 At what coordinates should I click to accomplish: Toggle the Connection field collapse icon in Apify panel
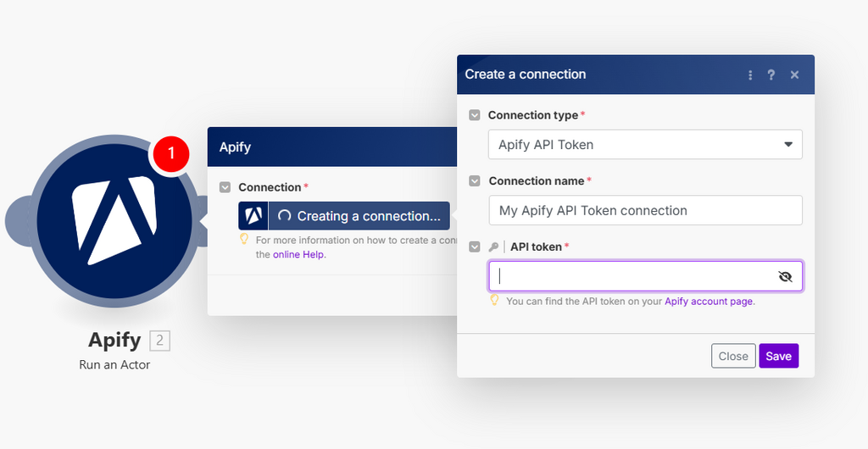tap(225, 187)
